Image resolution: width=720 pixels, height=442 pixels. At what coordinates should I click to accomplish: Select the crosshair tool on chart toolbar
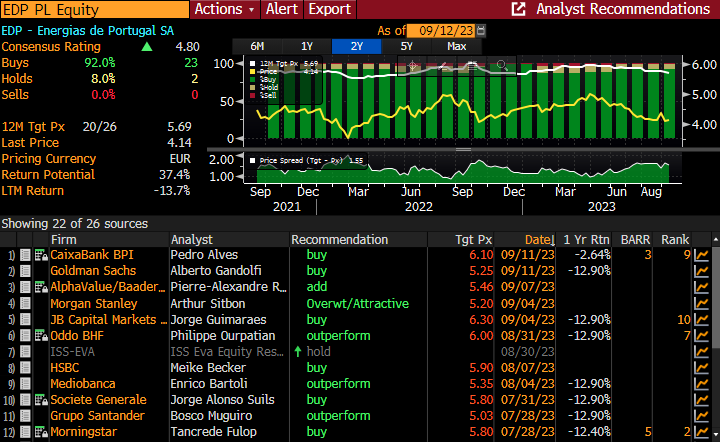coord(412,66)
